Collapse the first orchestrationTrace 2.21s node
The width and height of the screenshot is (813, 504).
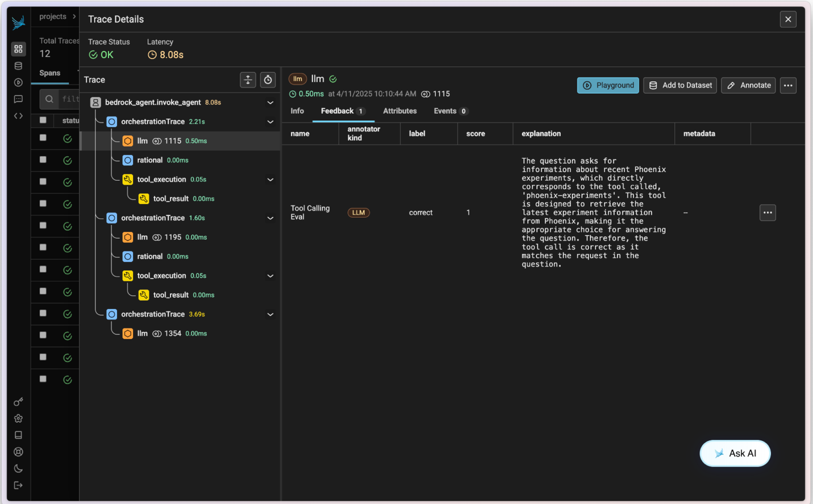tap(270, 122)
